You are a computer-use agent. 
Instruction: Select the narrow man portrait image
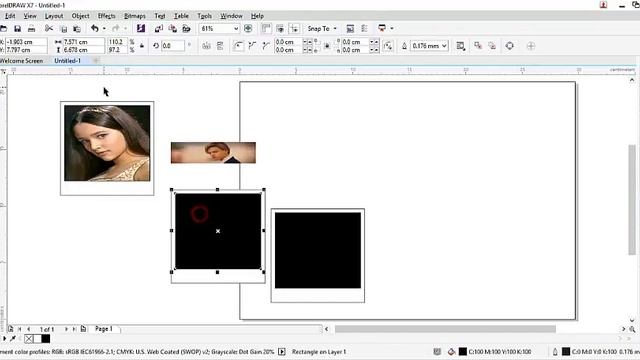[x=213, y=153]
